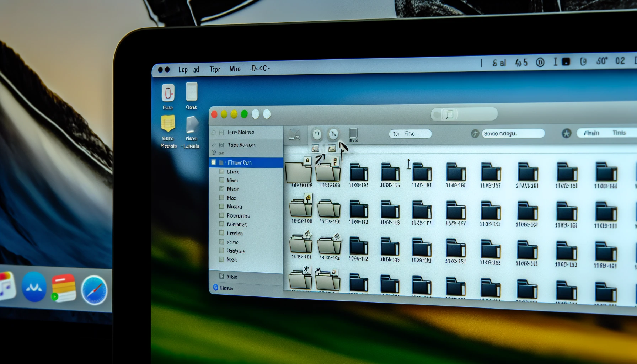Toggle the checkbox beside Lrrelon

(222, 233)
